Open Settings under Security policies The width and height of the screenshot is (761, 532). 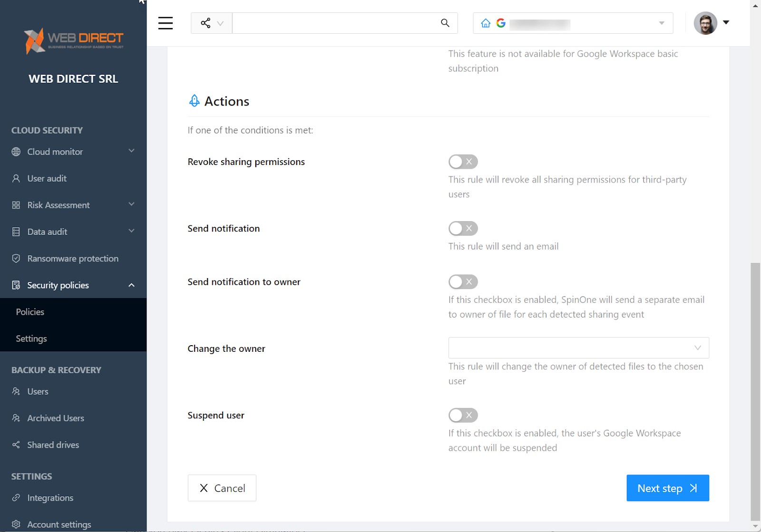pyautogui.click(x=31, y=338)
